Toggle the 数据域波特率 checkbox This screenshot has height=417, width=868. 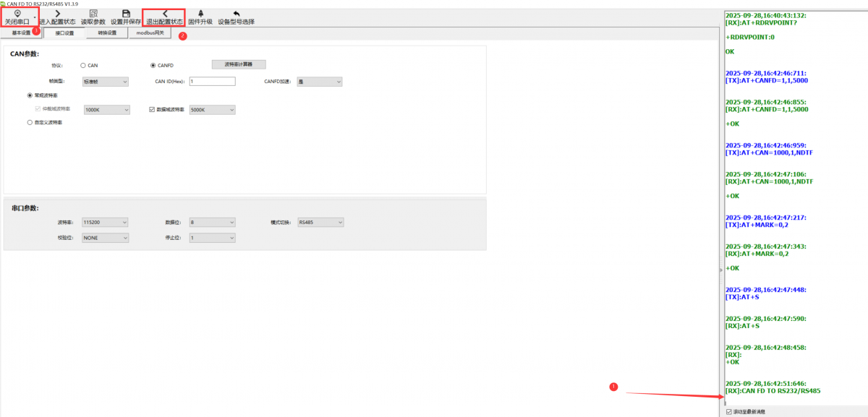click(x=152, y=110)
